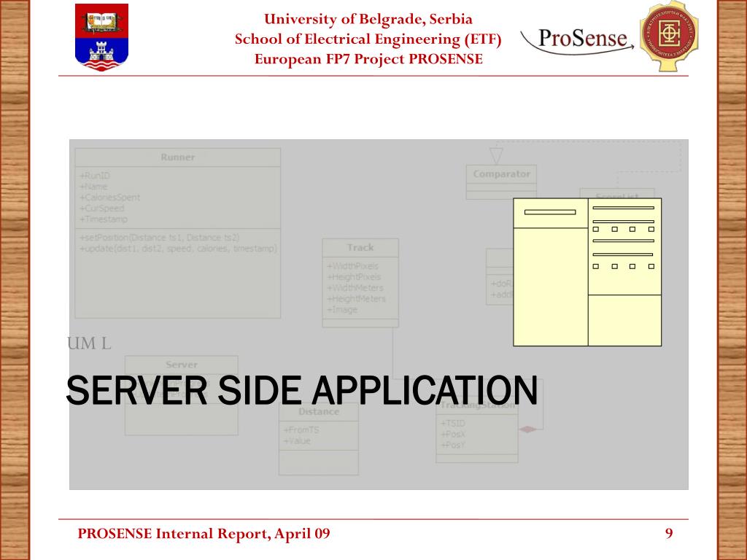This screenshot has width=747, height=560.
Task: Click the +setPosition method in Runner
Action: (160, 238)
